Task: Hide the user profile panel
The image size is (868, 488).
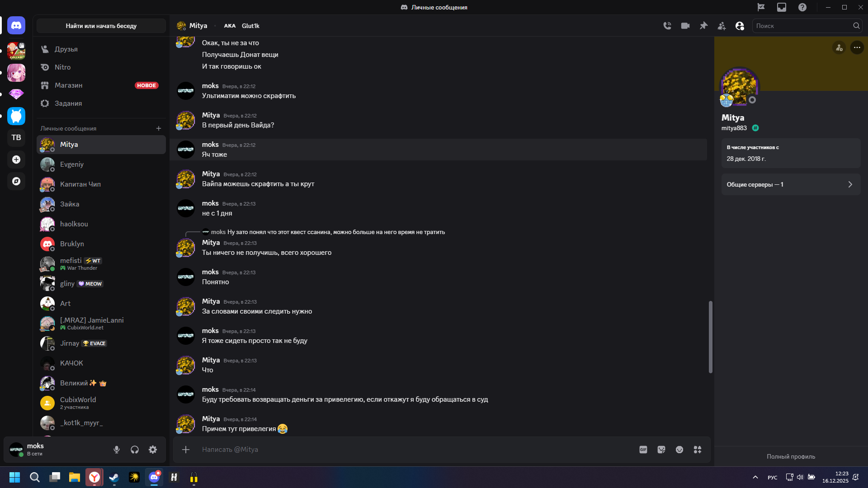Action: coord(740,26)
